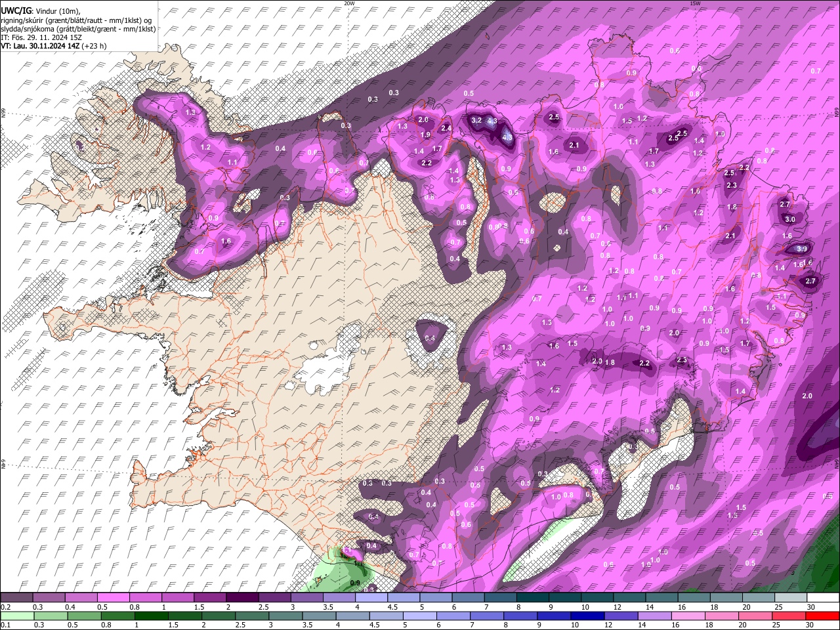Click the 0.9 rain value in green area
Viewport: 840px width, 630px height.
click(x=355, y=583)
